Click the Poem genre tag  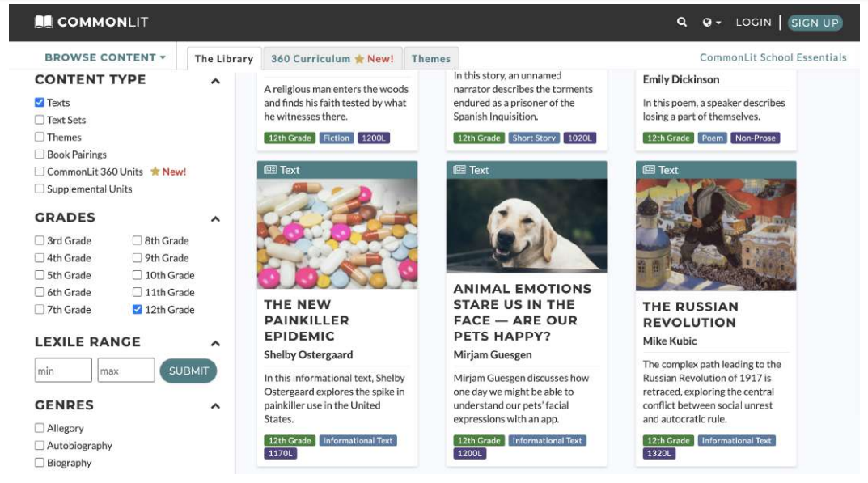(x=713, y=138)
